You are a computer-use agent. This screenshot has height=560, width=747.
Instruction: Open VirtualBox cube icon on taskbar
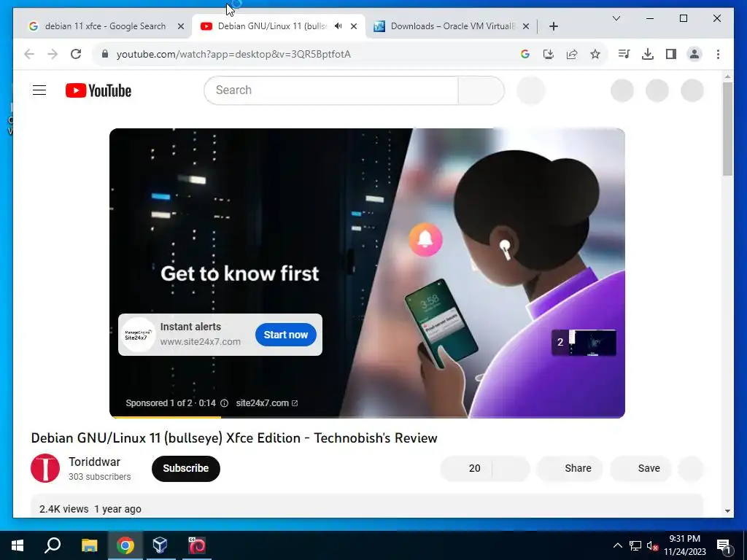click(x=160, y=545)
